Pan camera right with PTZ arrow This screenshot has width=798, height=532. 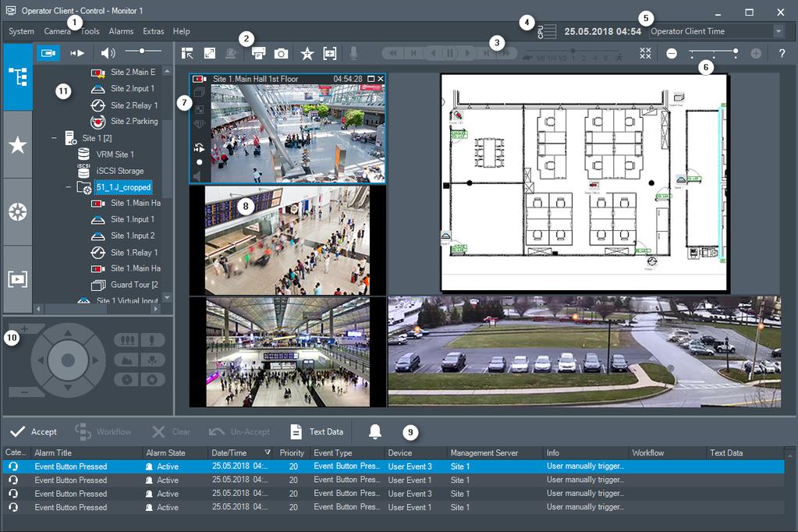coord(95,360)
